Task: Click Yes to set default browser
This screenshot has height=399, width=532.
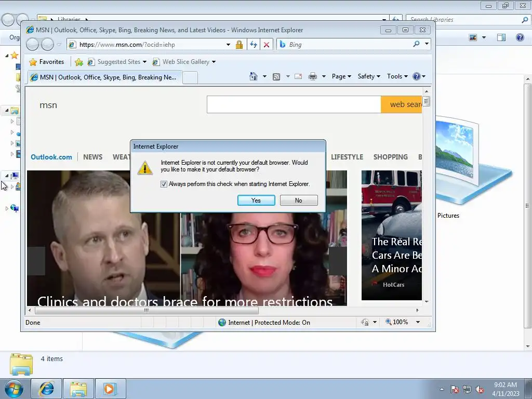Action: pos(256,200)
